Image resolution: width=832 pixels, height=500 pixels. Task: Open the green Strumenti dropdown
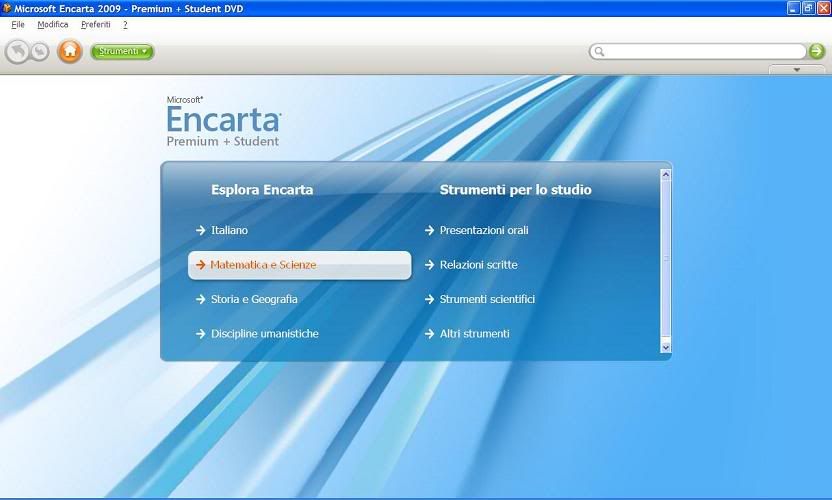[x=122, y=51]
